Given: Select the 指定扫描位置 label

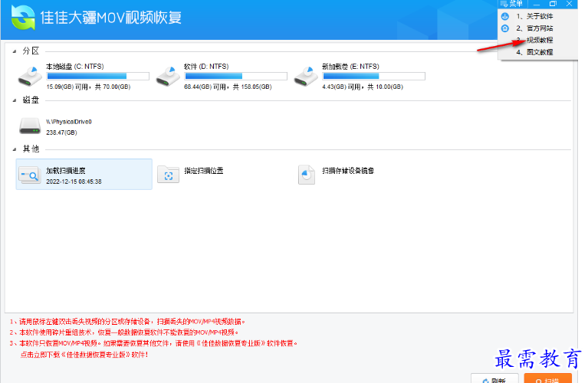Looking at the screenshot, I should click(x=204, y=171).
